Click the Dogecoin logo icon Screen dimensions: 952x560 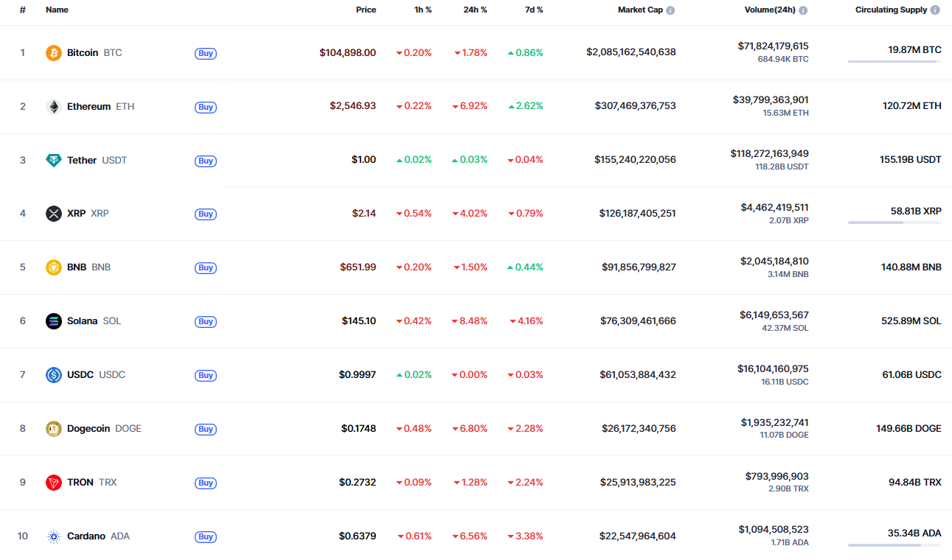pyautogui.click(x=54, y=429)
